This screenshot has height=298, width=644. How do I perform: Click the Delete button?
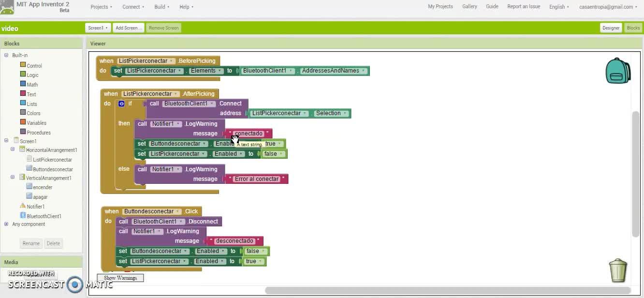(53, 243)
